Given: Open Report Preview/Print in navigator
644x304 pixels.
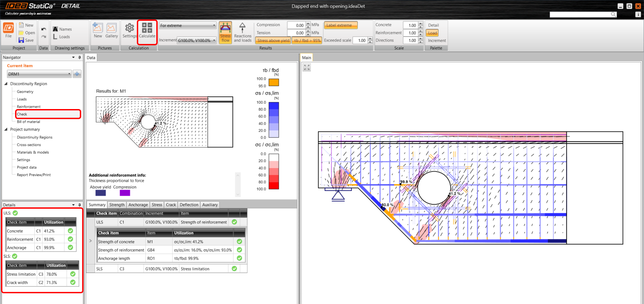Looking at the screenshot, I should tap(34, 175).
